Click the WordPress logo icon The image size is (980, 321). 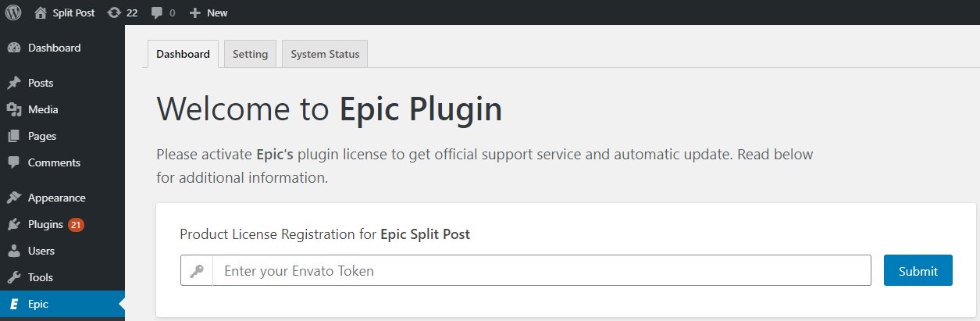(x=13, y=12)
